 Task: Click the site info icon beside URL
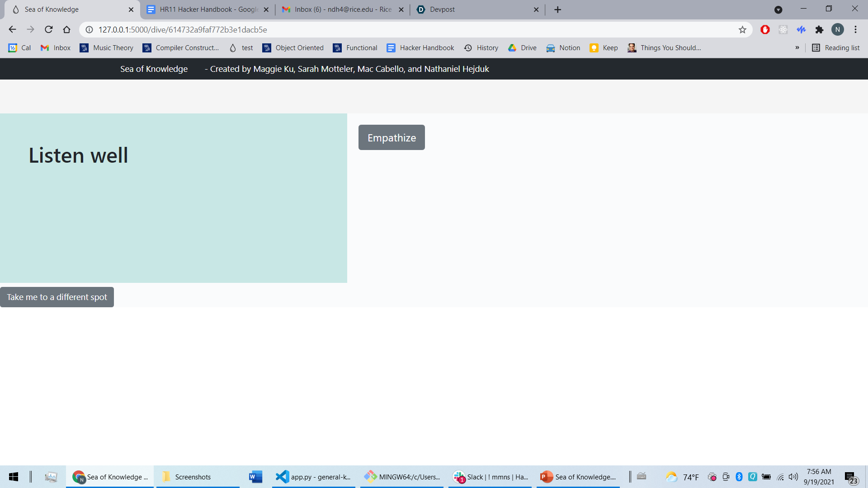(90, 30)
